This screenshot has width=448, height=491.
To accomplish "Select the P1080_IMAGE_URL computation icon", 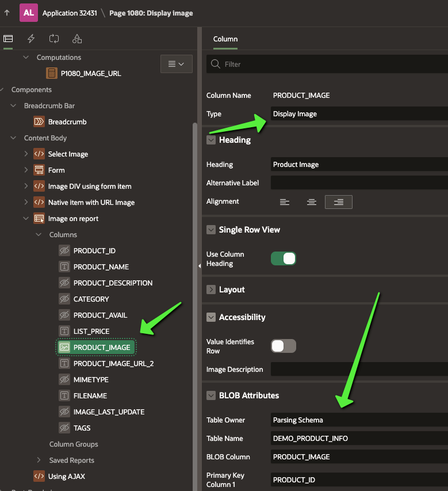I will (x=52, y=73).
